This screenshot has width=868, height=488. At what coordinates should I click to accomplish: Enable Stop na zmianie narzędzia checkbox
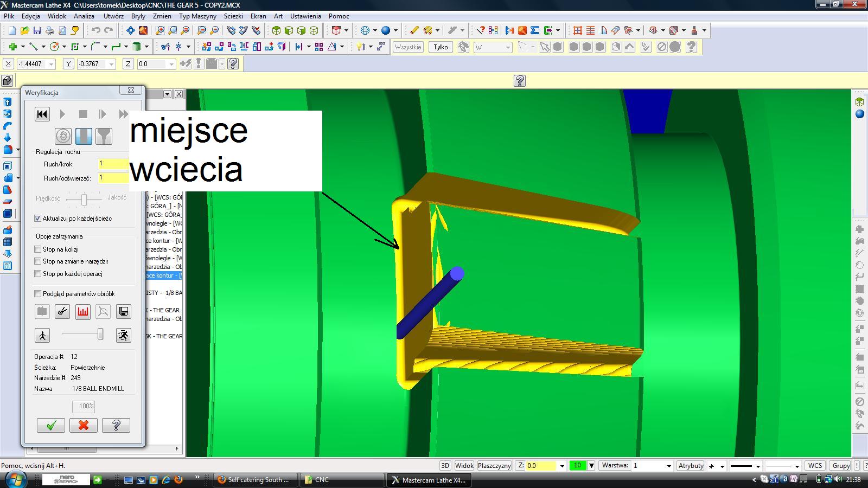(38, 261)
